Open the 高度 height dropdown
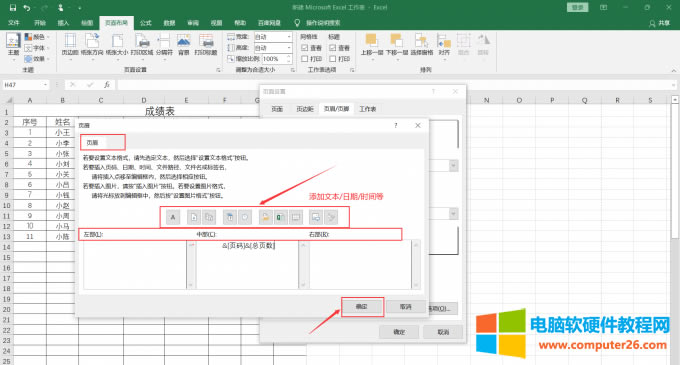Screen dimensions: 680x365 pyautogui.click(x=289, y=48)
